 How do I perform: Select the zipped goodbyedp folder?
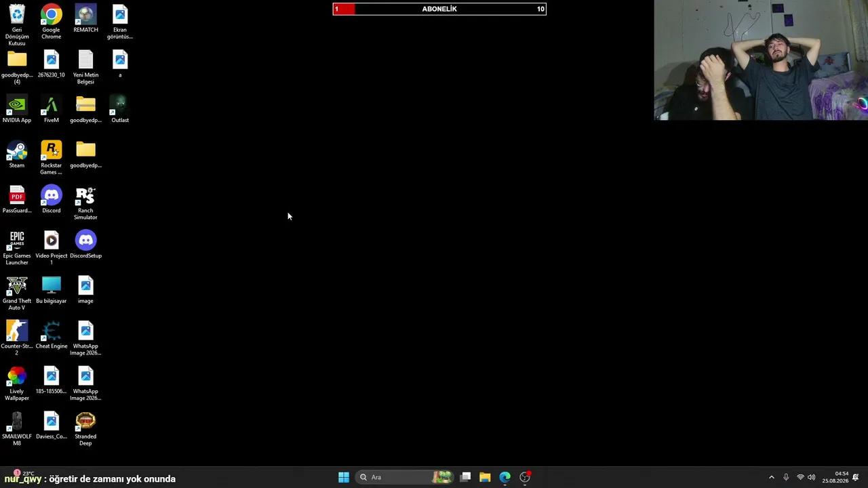(x=85, y=109)
